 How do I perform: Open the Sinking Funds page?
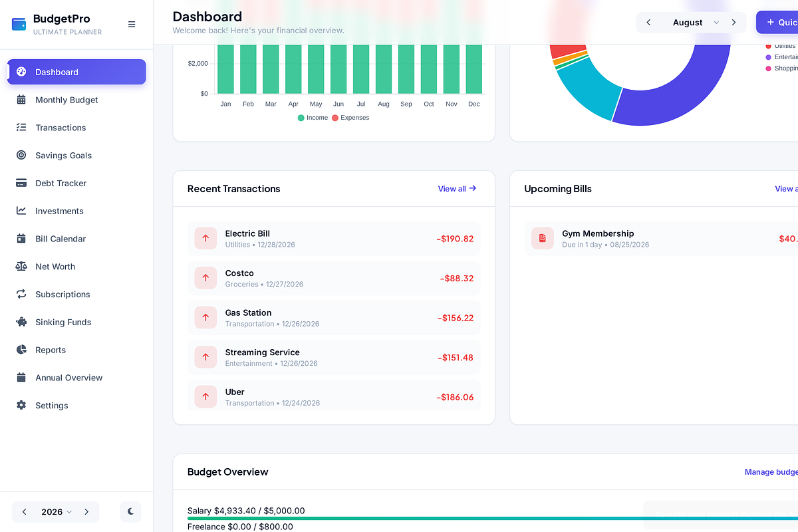pyautogui.click(x=76, y=322)
